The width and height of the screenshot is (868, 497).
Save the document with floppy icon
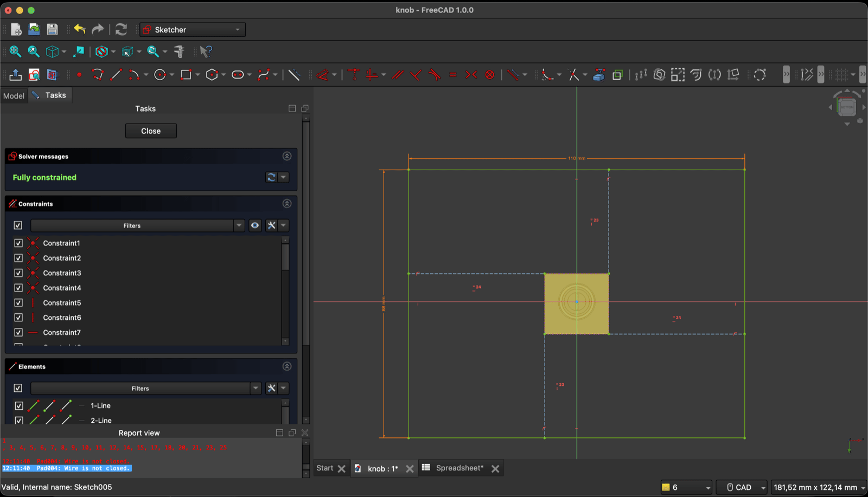pos(52,29)
